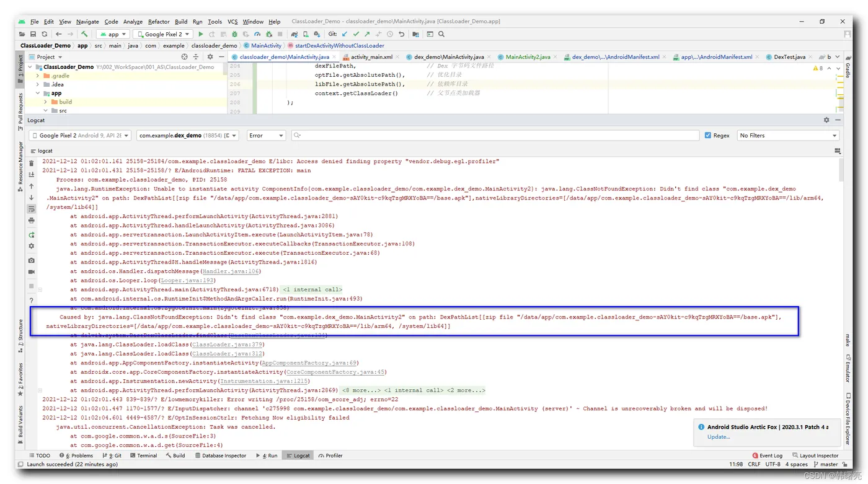Click the logcat Print icon

point(32,221)
